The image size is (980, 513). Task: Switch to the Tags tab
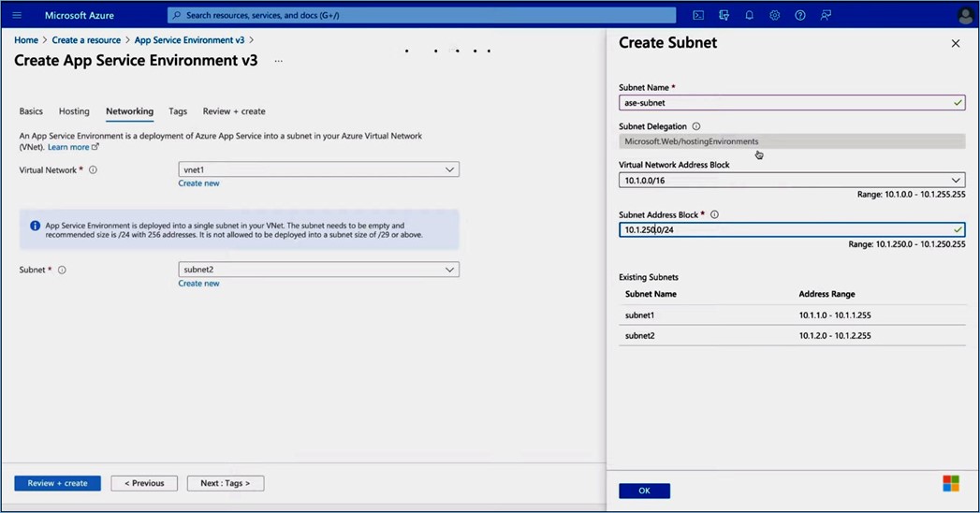(x=178, y=111)
